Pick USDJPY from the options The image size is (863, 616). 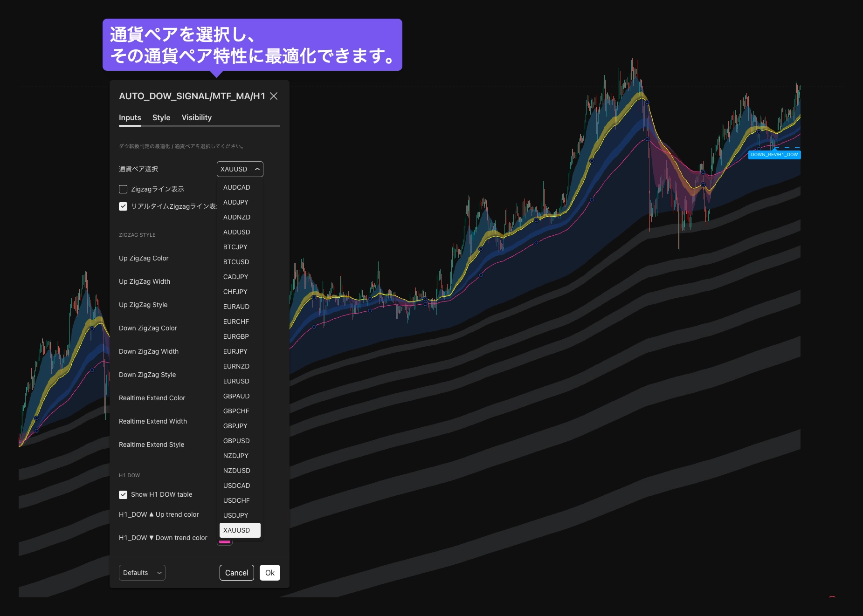(240, 515)
